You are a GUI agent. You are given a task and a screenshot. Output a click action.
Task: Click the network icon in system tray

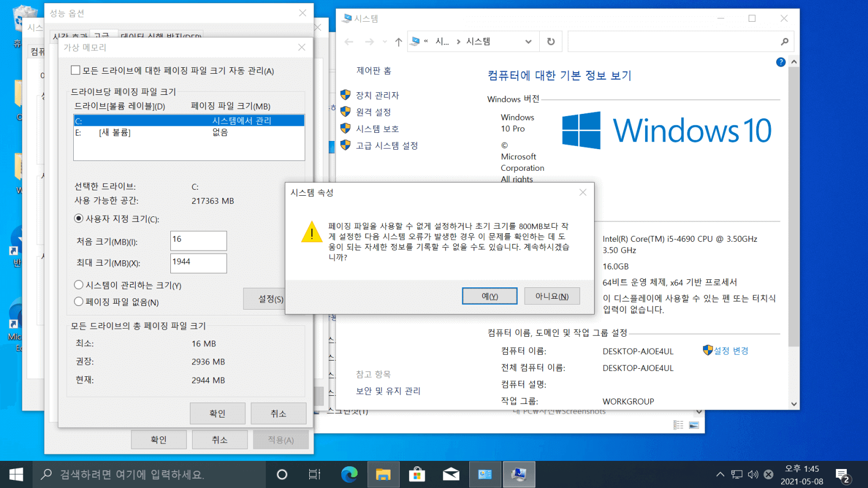point(736,474)
